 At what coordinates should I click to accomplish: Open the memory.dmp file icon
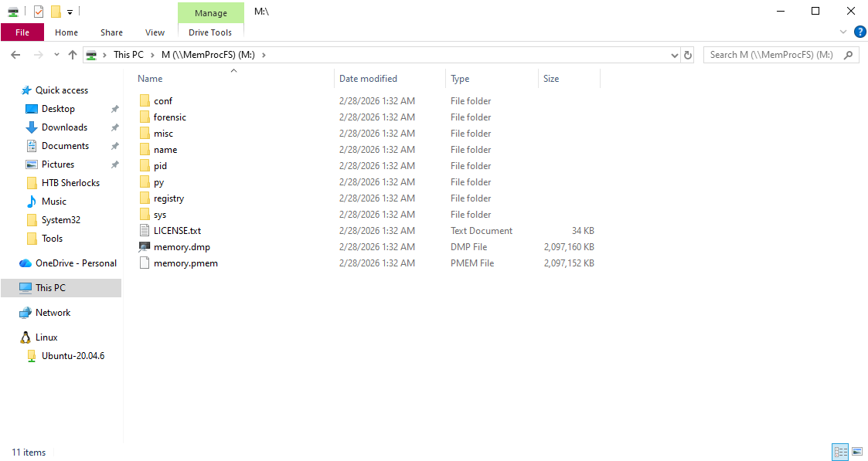click(x=145, y=247)
